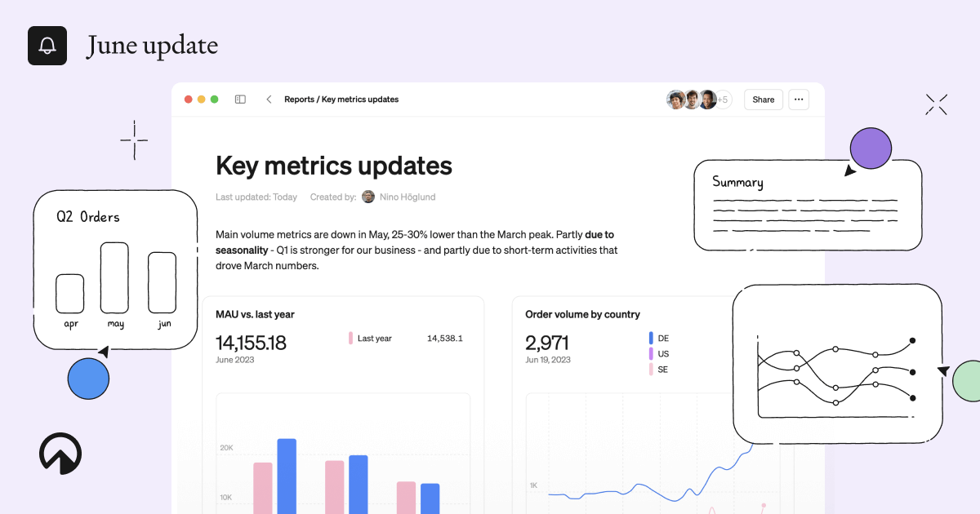Click the Share button
Viewport: 980px width, 514px height.
tap(764, 100)
